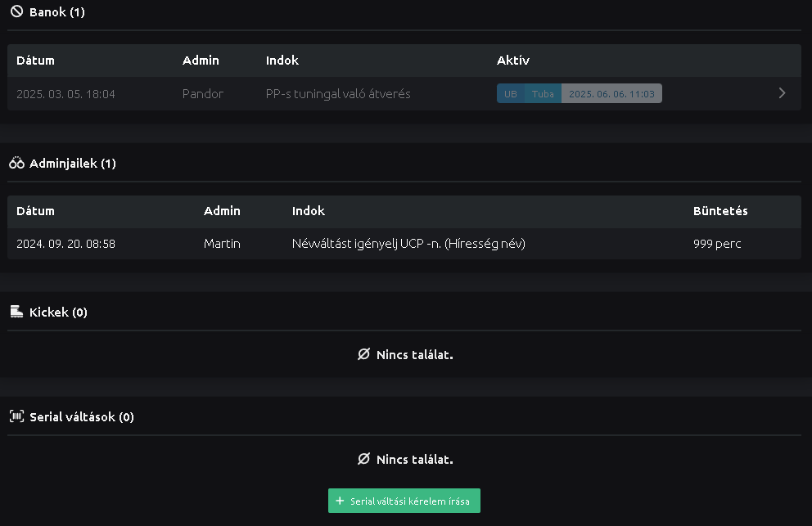Click the Névváltást igényelj UCP-n jail reason

click(x=408, y=244)
